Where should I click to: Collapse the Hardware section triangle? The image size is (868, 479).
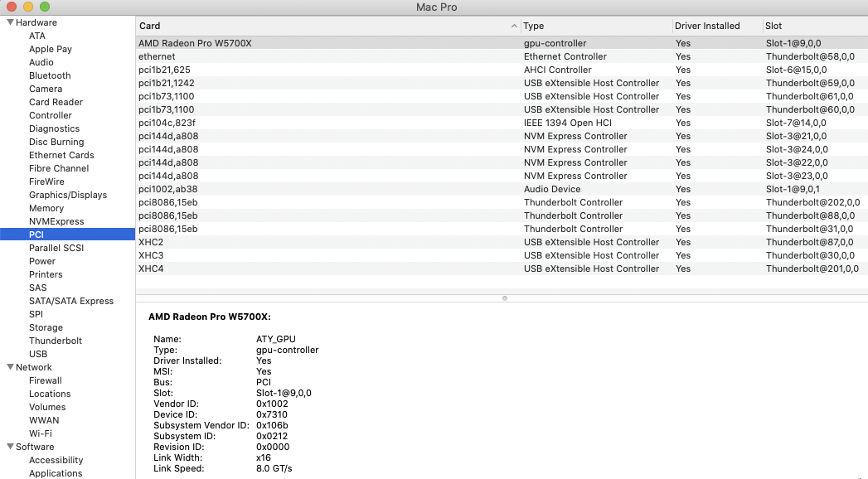coord(10,22)
